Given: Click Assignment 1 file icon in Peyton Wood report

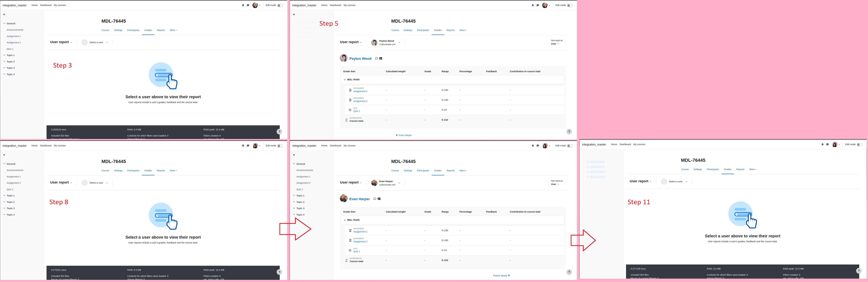Looking at the screenshot, I should coord(350,90).
